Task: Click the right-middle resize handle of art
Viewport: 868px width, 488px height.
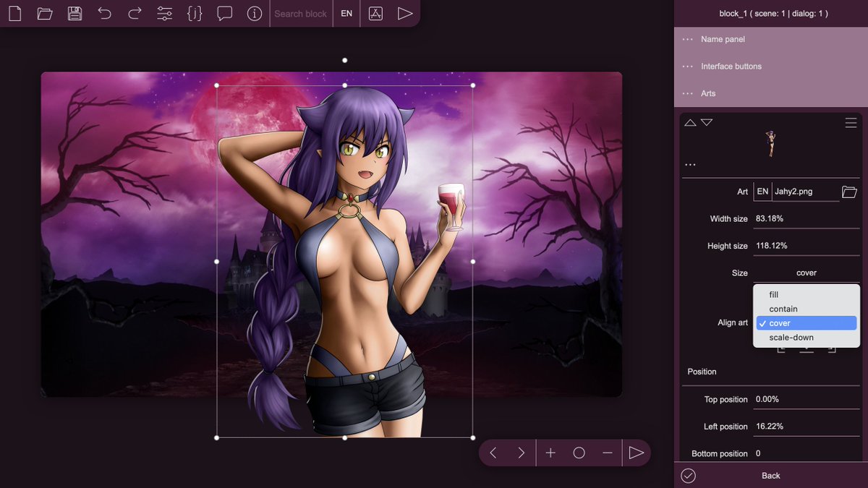Action: click(473, 261)
